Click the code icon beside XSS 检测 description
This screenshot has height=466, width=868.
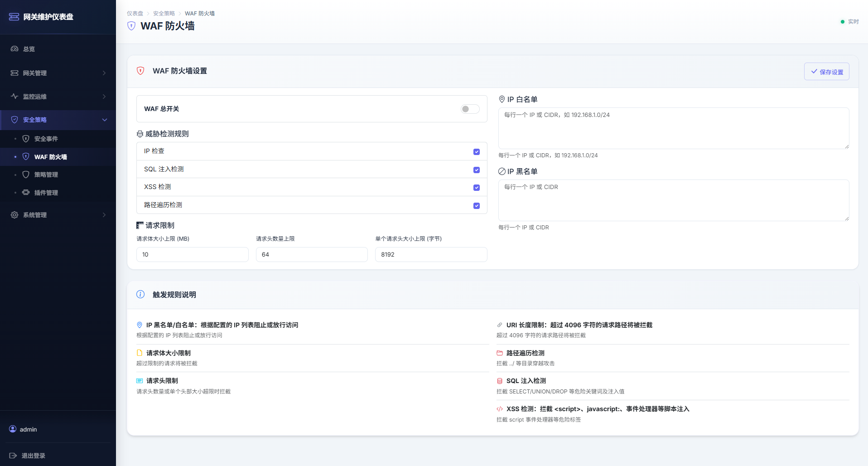(500, 409)
